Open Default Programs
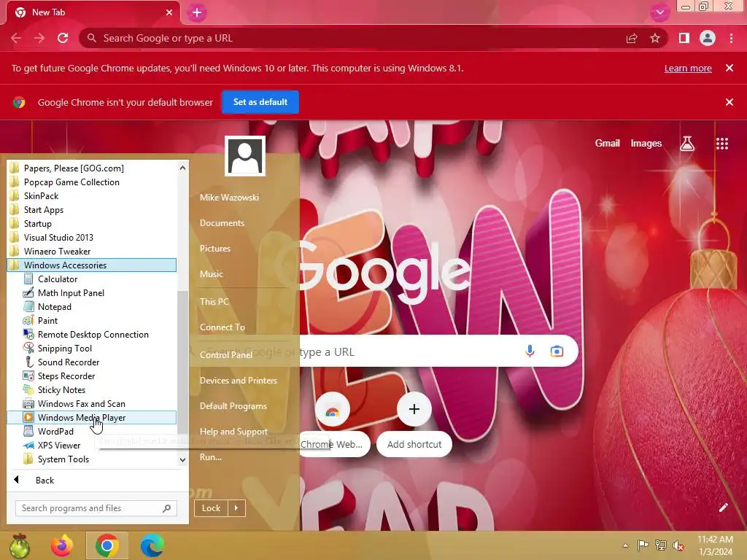The image size is (747, 560). pyautogui.click(x=233, y=406)
